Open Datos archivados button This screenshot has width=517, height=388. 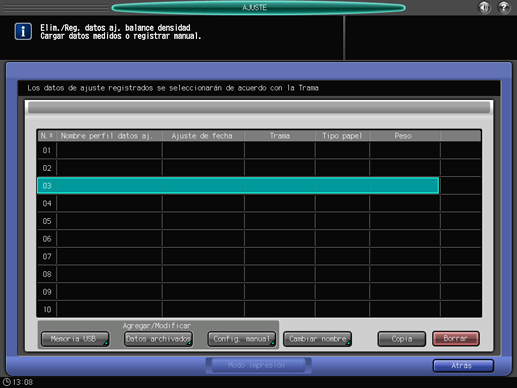(158, 339)
